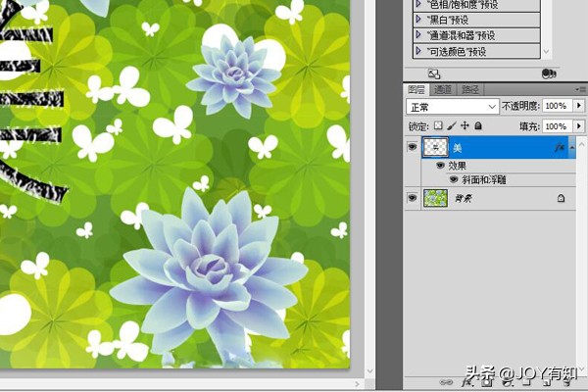Click the presets list scroll-down arrow
This screenshot has width=588, height=392.
[546, 51]
